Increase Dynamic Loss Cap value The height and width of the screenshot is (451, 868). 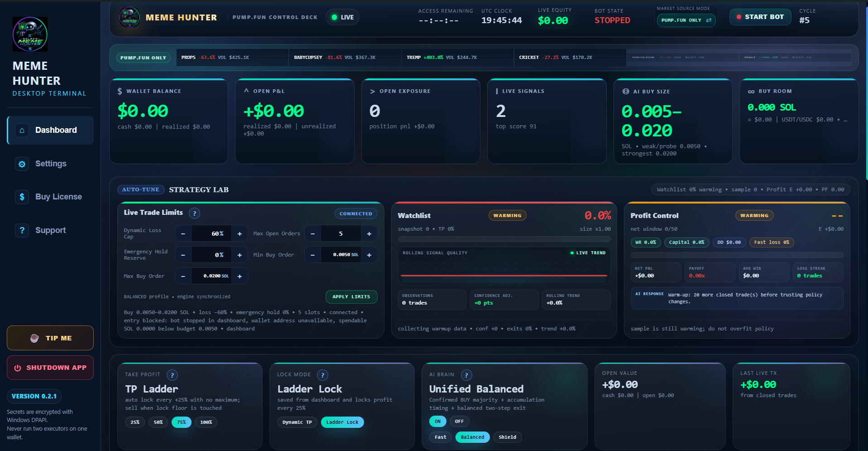(x=240, y=233)
